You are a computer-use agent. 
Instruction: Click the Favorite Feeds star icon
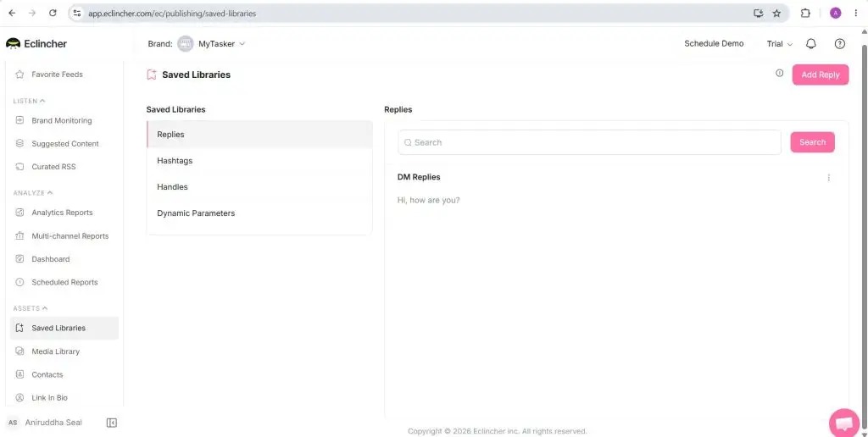click(20, 75)
